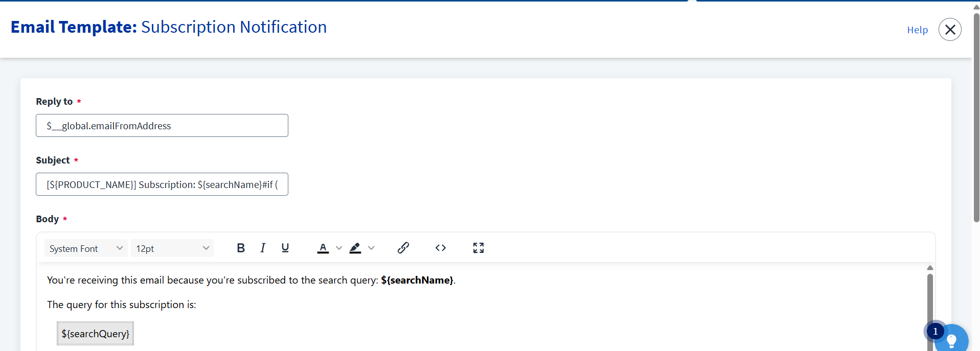The height and width of the screenshot is (351, 980).
Task: Apply the text color button
Action: [323, 248]
